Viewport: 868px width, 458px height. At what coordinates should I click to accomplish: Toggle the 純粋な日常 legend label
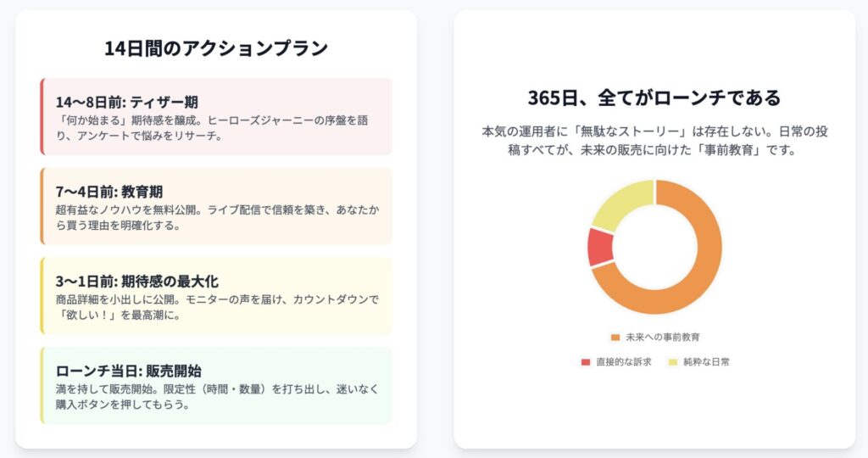(x=706, y=362)
